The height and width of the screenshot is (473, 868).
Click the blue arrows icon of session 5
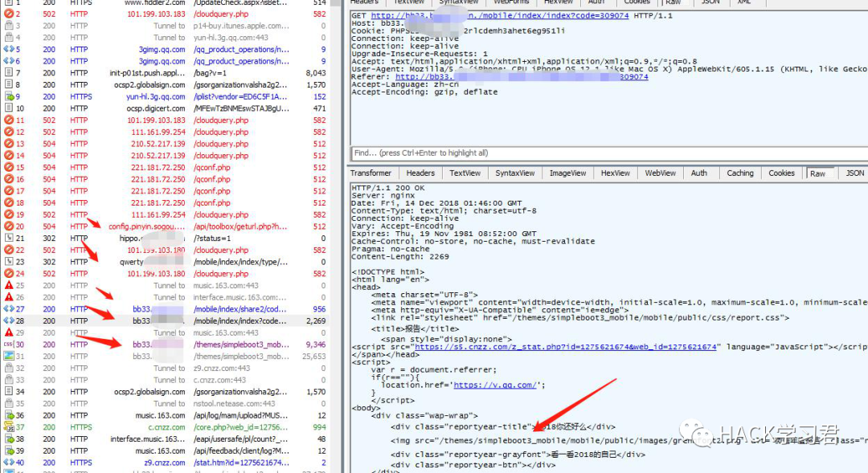pyautogui.click(x=9, y=49)
